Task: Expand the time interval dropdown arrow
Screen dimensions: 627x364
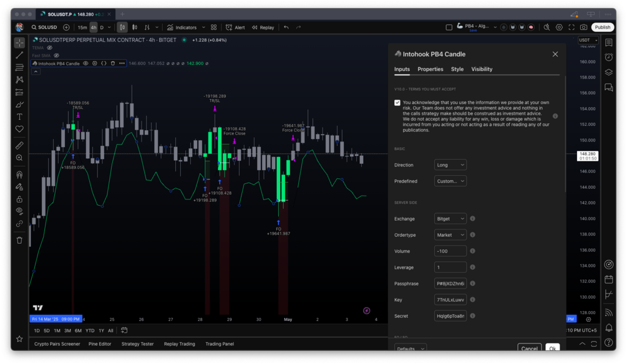Action: point(110,27)
